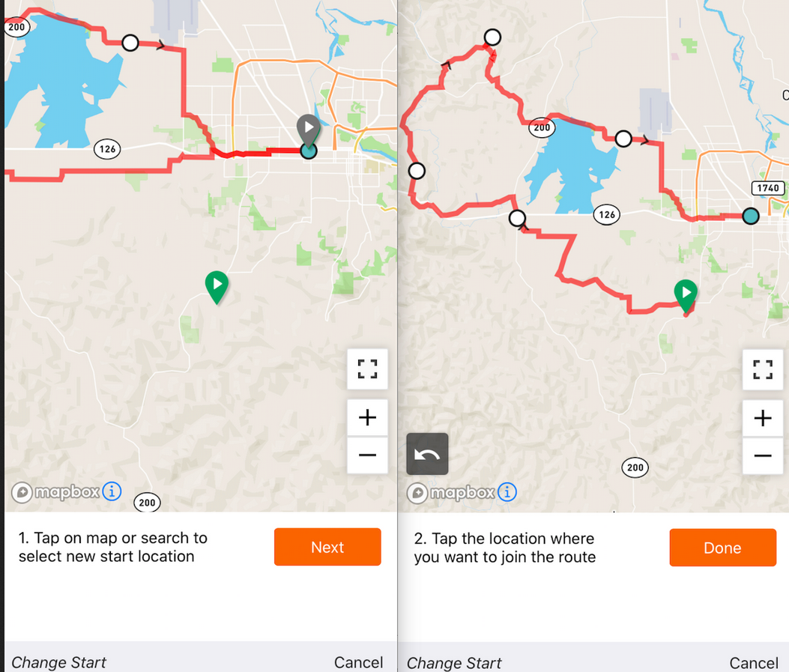Select the green start pin on left map
This screenshot has width=789, height=672.
pos(217,285)
